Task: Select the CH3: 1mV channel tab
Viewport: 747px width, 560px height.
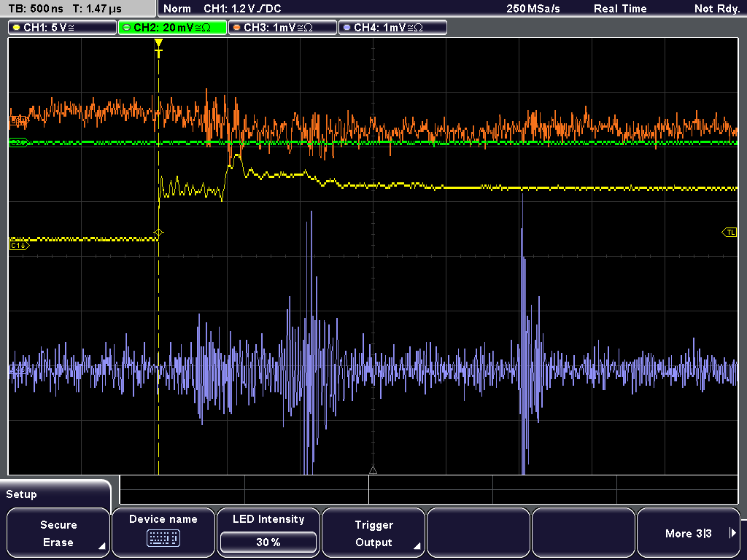Action: pos(282,28)
